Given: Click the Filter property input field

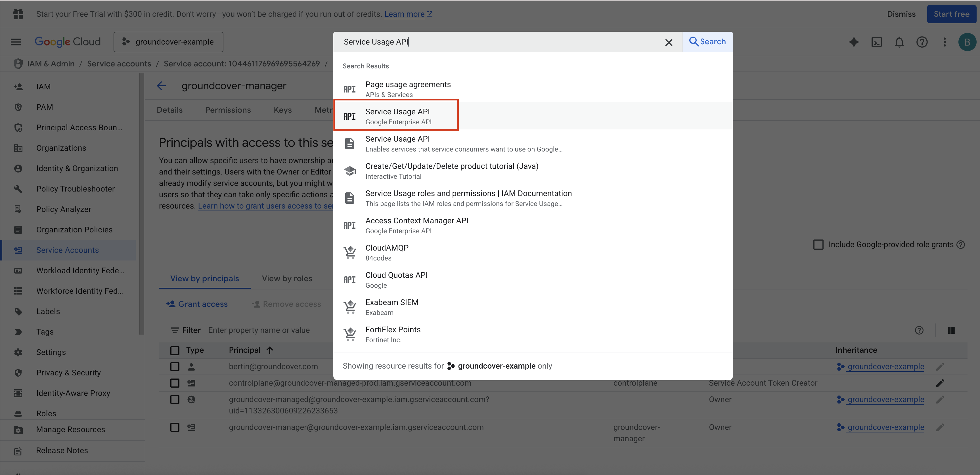Looking at the screenshot, I should coord(259,330).
